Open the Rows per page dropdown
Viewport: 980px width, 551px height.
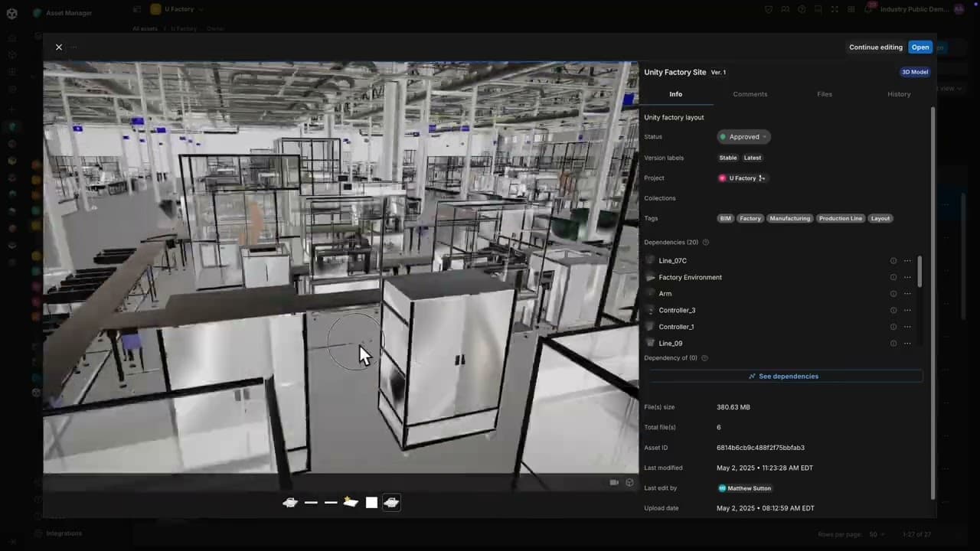[x=877, y=534]
